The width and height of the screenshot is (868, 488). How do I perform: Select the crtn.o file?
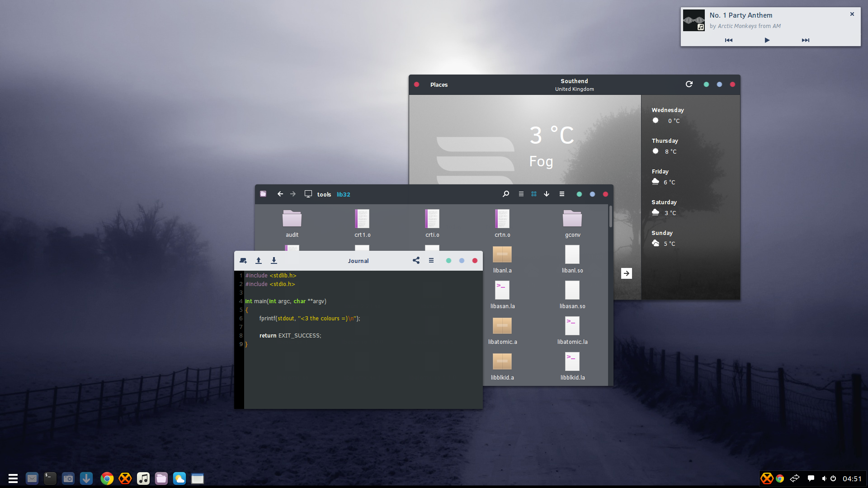tap(502, 224)
